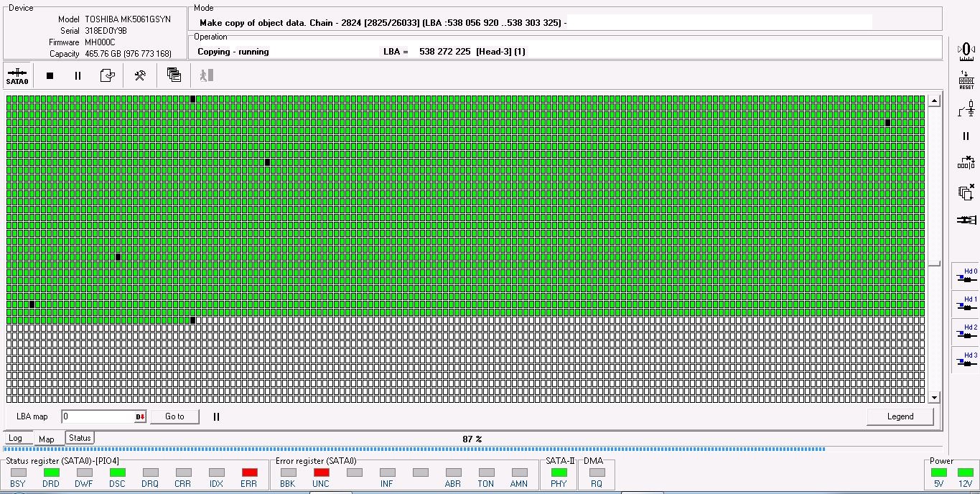
Task: Click the DMA RQ indicator
Action: pos(597,472)
